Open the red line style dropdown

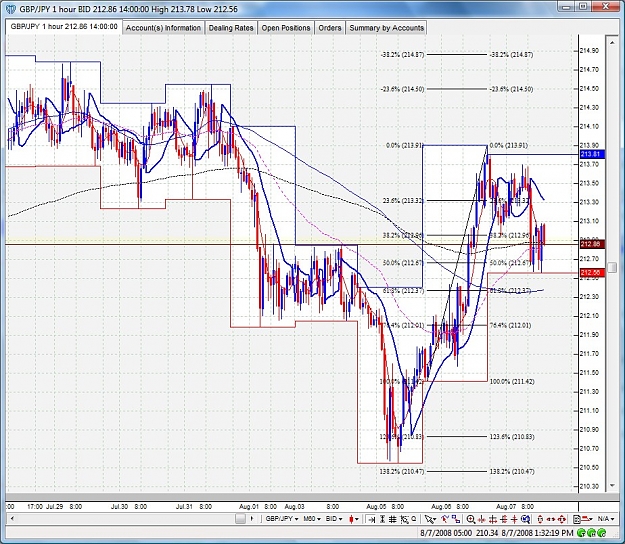pos(587,519)
